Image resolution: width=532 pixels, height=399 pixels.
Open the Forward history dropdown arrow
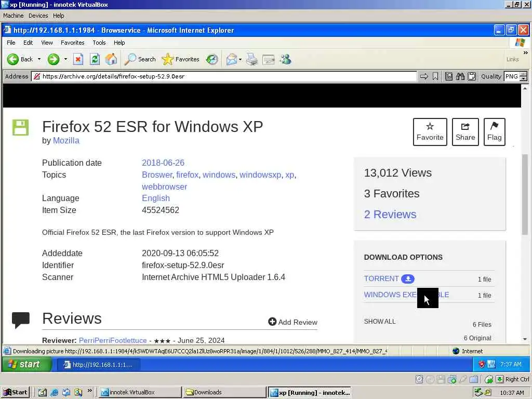click(65, 59)
